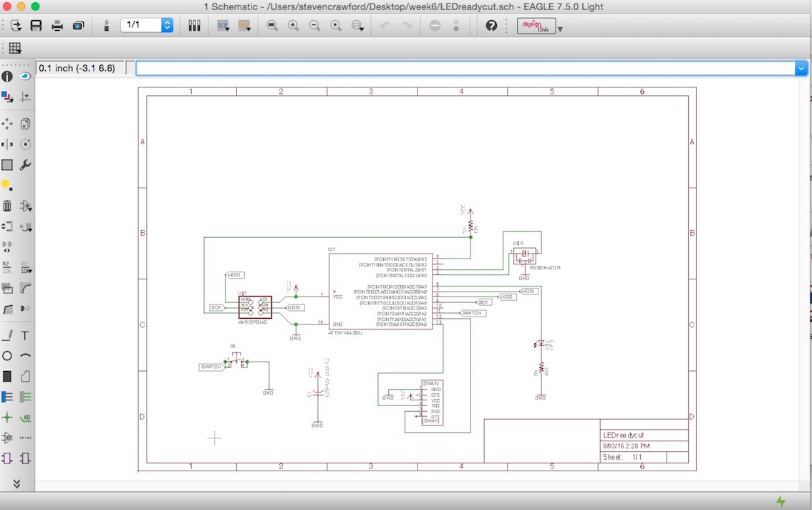The height and width of the screenshot is (510, 812).
Task: Click the design link button
Action: click(536, 26)
